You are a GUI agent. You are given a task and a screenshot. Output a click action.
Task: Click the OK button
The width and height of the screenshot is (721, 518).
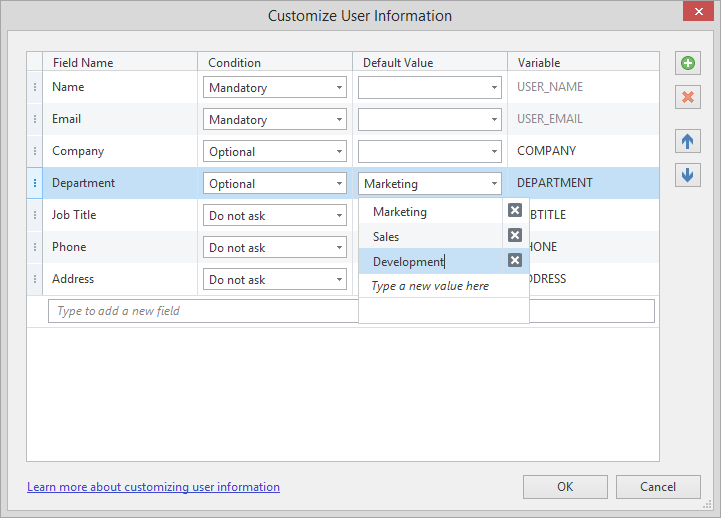pos(565,487)
